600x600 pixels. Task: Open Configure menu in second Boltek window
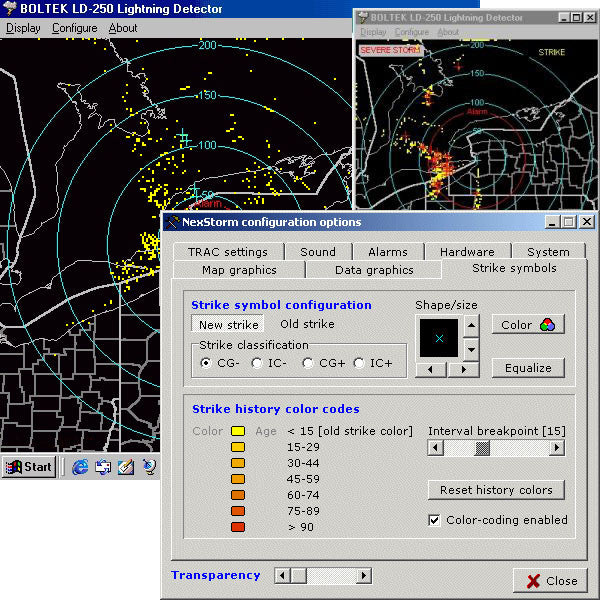412,32
